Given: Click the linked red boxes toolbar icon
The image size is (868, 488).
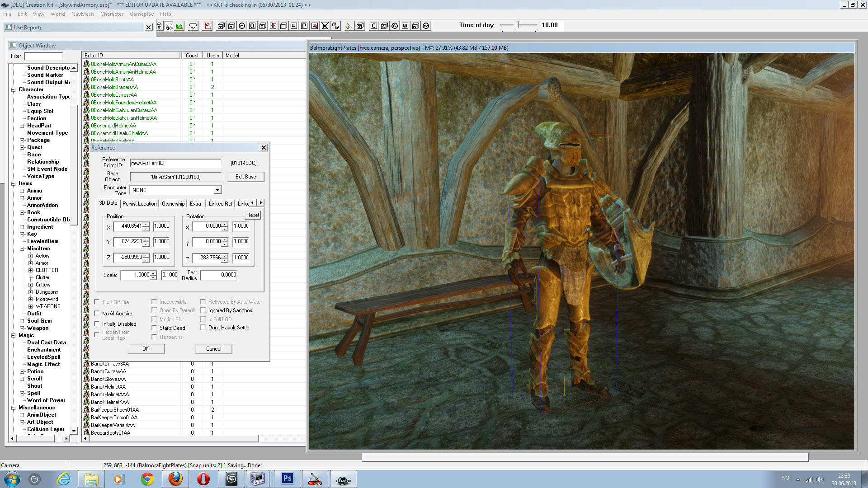Looking at the screenshot, I should coord(335,26).
